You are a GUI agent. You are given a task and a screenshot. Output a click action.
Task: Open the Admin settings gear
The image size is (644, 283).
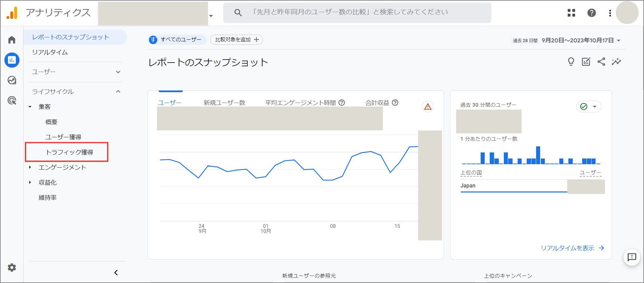click(x=12, y=268)
